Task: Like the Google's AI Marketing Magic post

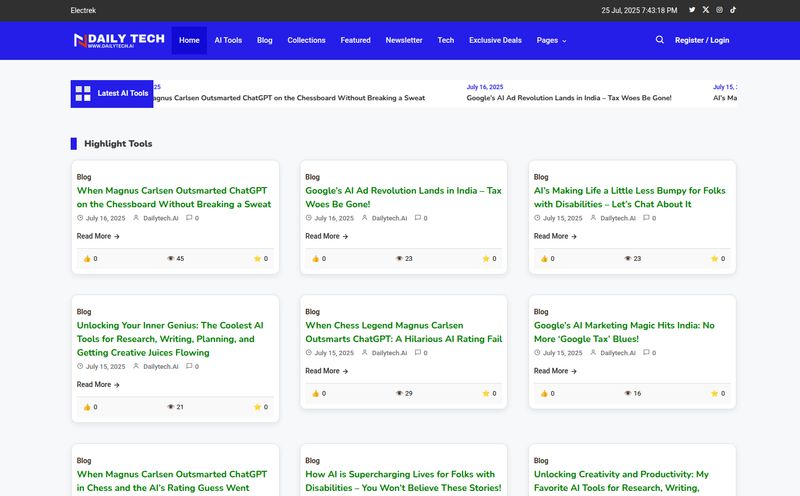Action: click(x=544, y=393)
